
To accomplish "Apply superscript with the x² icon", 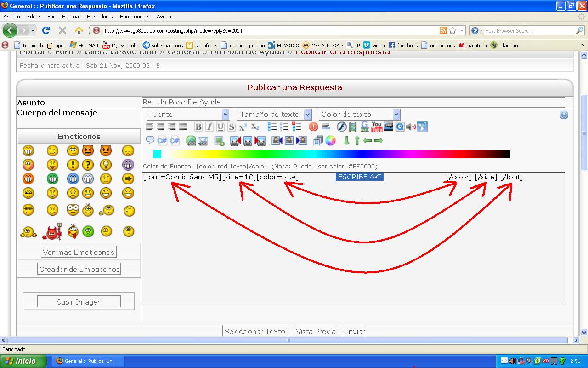I will (243, 127).
